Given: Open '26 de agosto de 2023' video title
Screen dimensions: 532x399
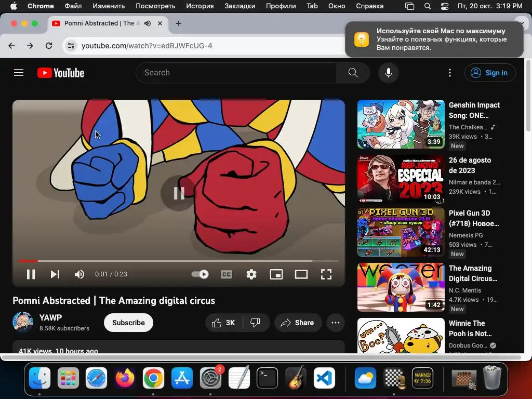Looking at the screenshot, I should pyautogui.click(x=470, y=165).
